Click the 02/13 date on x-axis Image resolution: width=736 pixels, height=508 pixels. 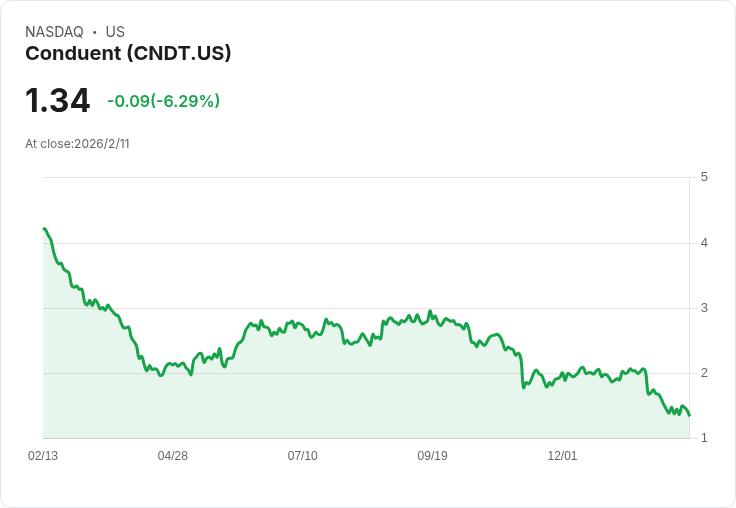tap(43, 456)
